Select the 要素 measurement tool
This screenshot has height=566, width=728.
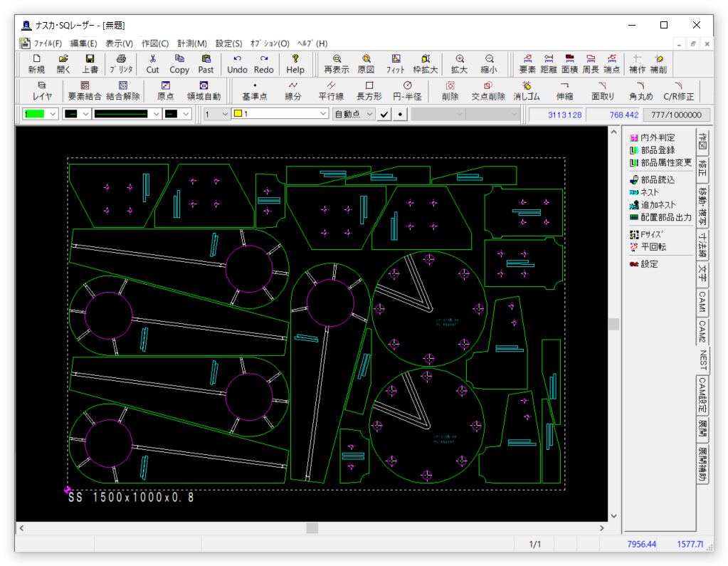click(527, 63)
